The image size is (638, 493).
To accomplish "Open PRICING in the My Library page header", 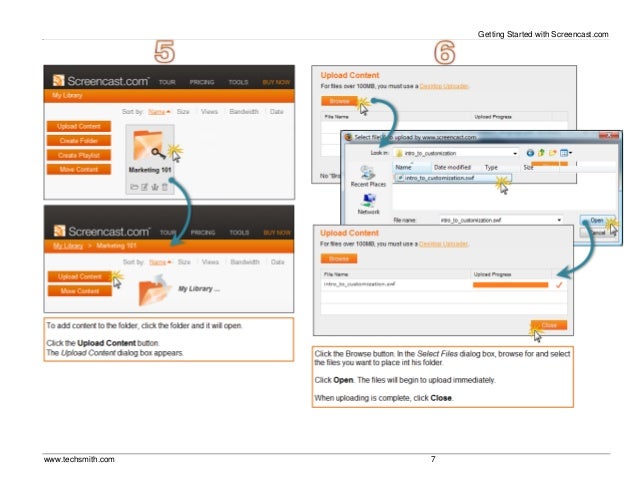I will pyautogui.click(x=202, y=82).
